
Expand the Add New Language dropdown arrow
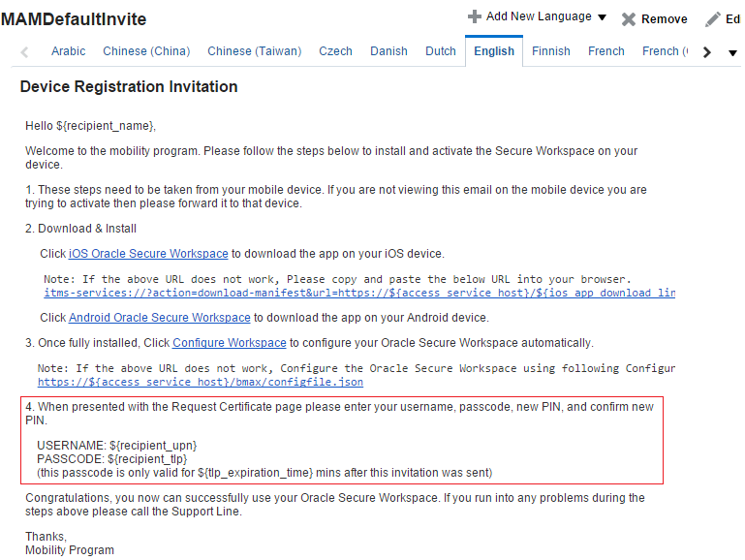click(602, 17)
